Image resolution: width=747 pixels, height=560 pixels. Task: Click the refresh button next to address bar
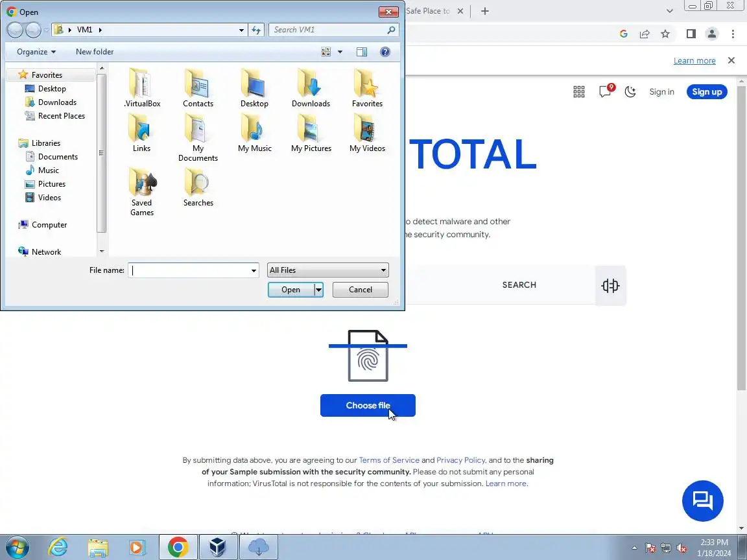256,30
